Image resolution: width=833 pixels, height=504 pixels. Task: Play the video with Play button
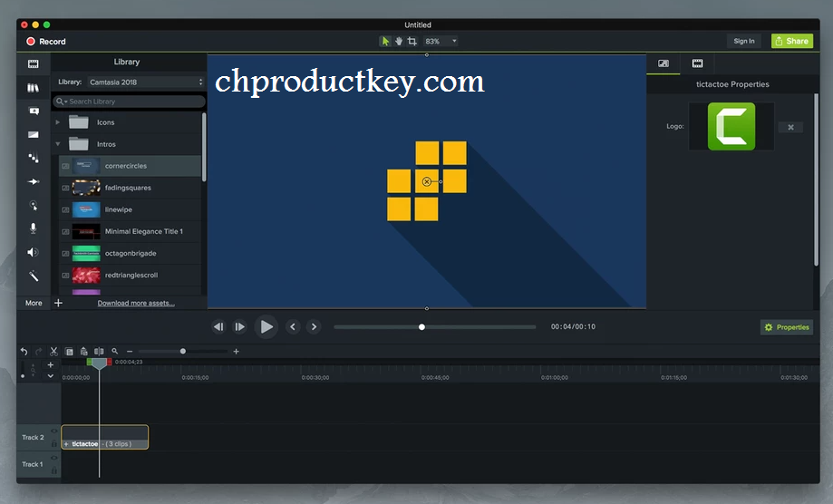tap(266, 326)
